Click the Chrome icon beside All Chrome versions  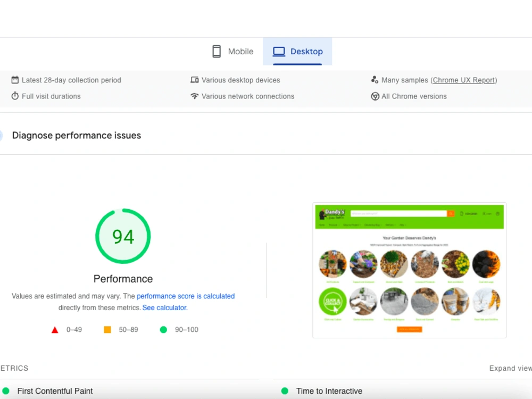coord(375,96)
